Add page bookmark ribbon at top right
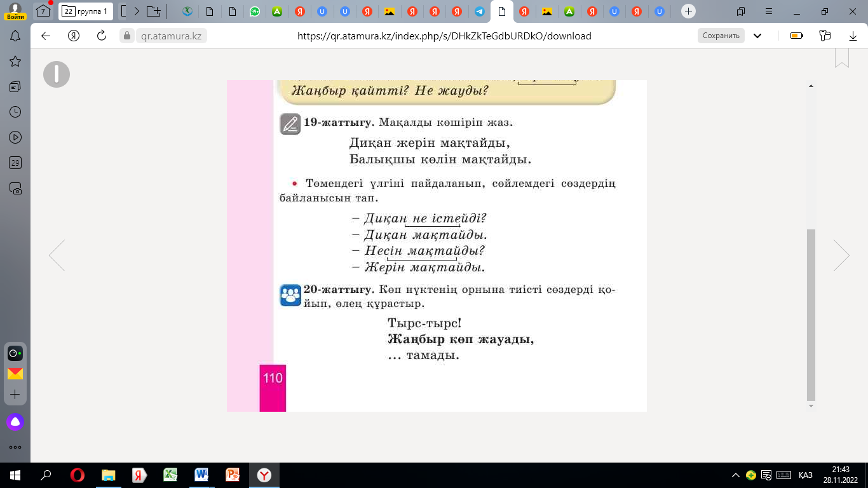Screen dimensions: 868x488 [842, 58]
